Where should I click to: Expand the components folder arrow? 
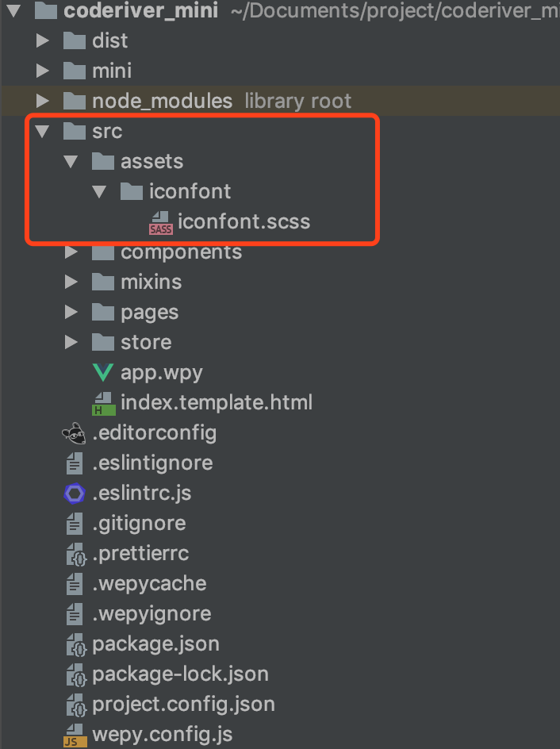tap(71, 252)
